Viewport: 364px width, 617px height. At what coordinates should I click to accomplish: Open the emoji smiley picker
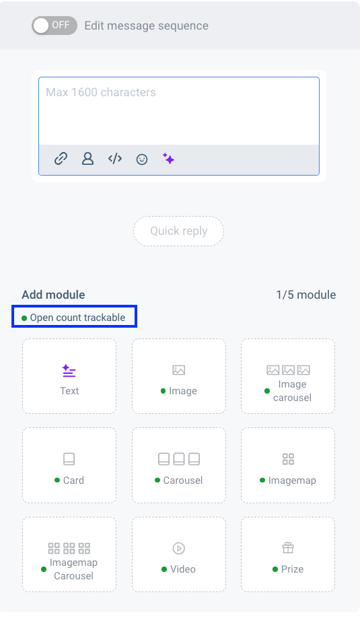[142, 159]
